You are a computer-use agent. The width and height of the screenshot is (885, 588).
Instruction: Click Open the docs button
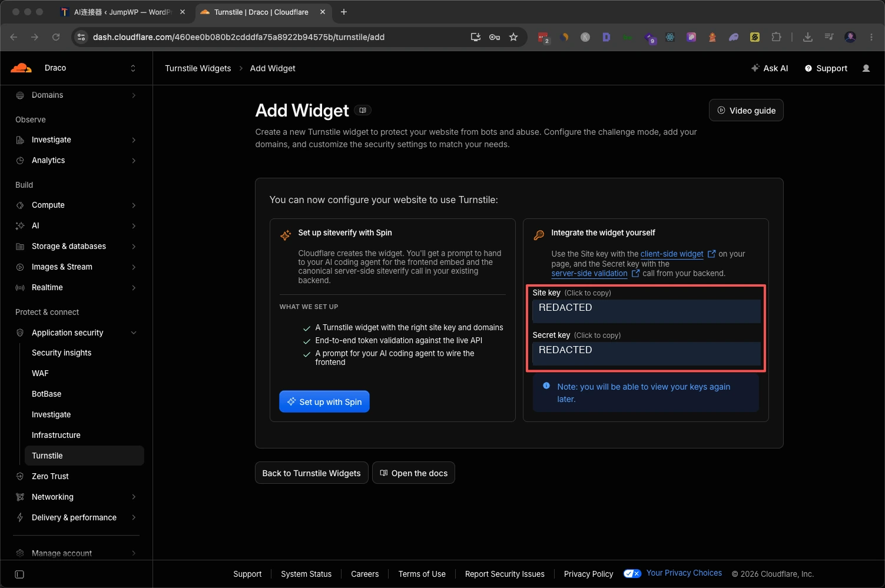pos(413,473)
